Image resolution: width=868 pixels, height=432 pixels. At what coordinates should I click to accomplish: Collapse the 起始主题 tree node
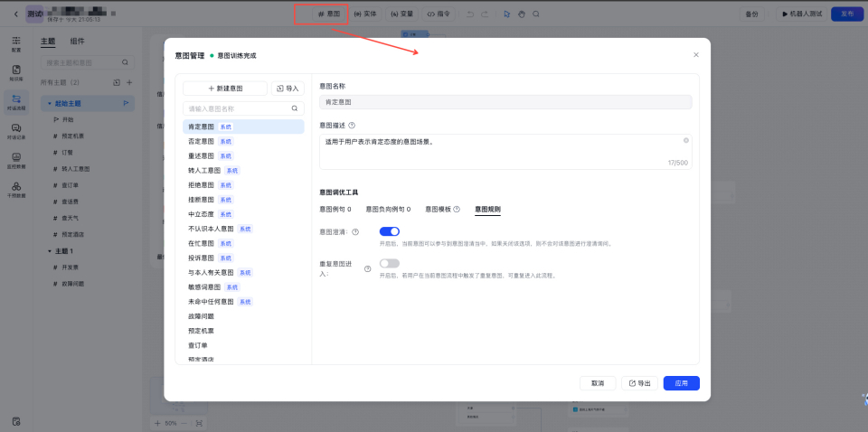[x=49, y=104]
